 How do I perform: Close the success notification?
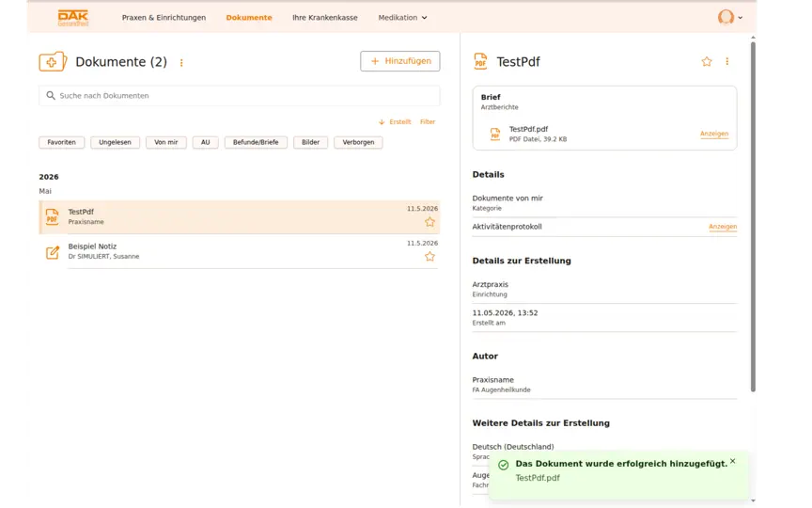(x=733, y=461)
